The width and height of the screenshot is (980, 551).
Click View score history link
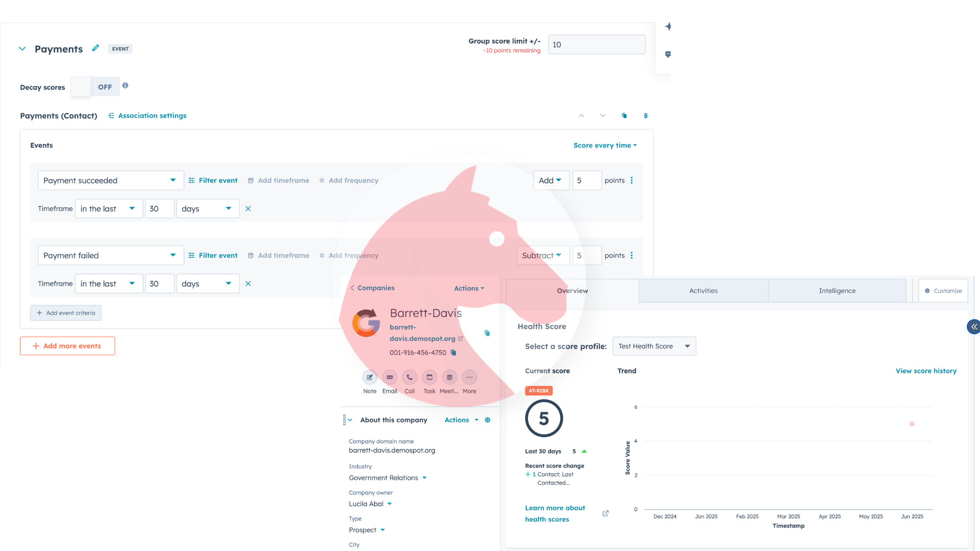[x=926, y=371]
